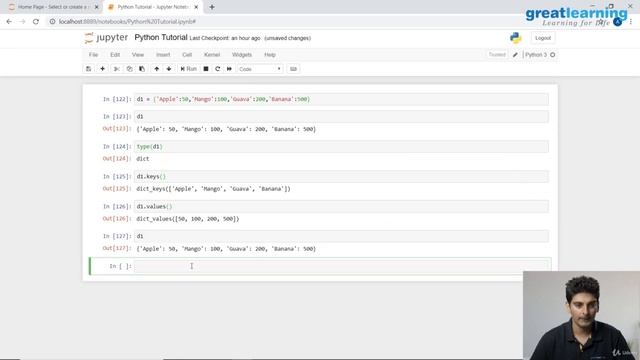Run the current cell

189,69
